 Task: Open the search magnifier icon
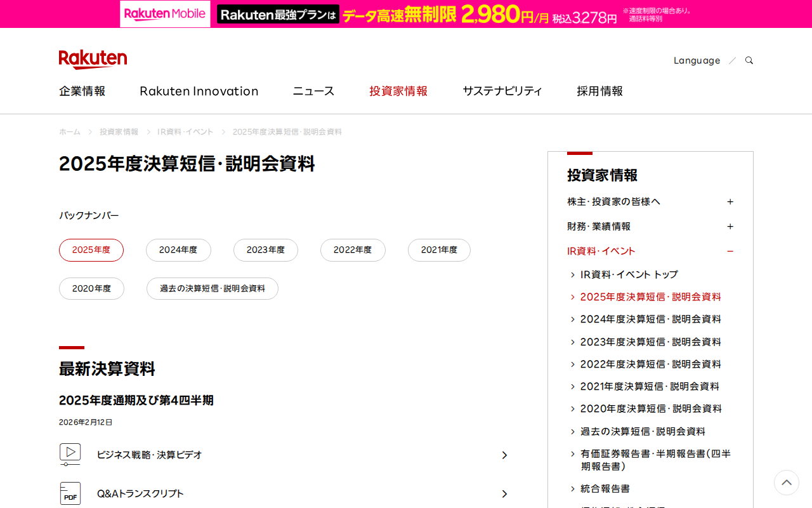coord(749,60)
